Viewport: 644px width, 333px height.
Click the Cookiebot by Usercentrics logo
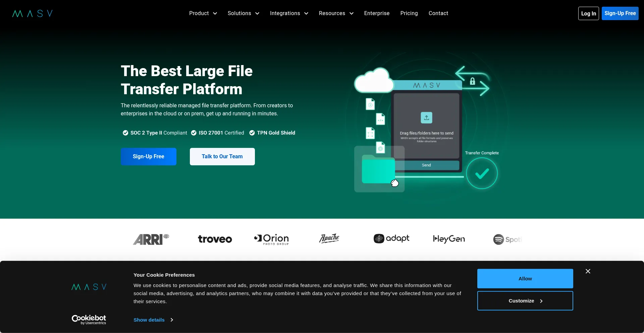pyautogui.click(x=89, y=320)
